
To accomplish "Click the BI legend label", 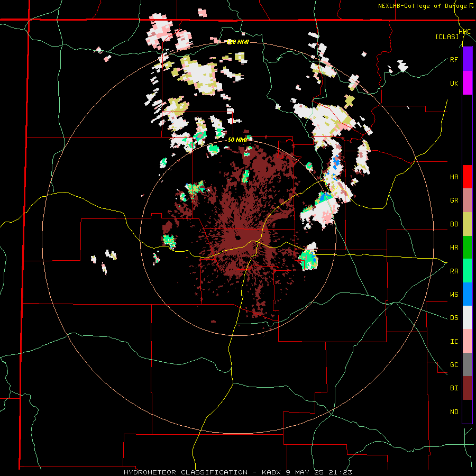I will pos(454,388).
